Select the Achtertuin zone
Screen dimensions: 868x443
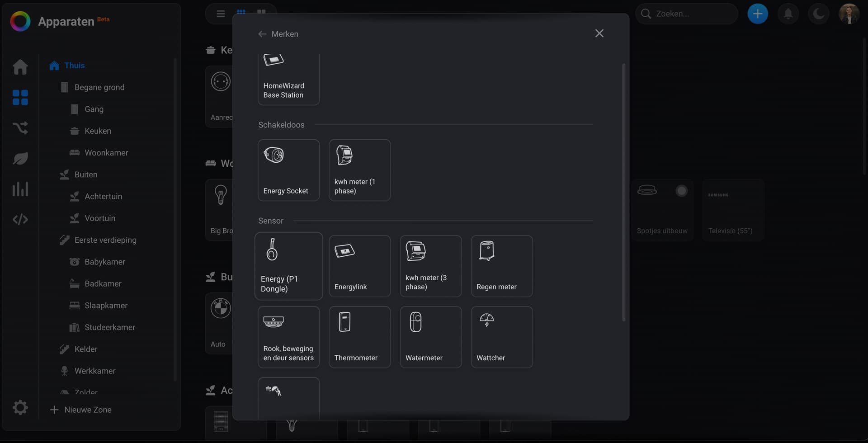96,196
